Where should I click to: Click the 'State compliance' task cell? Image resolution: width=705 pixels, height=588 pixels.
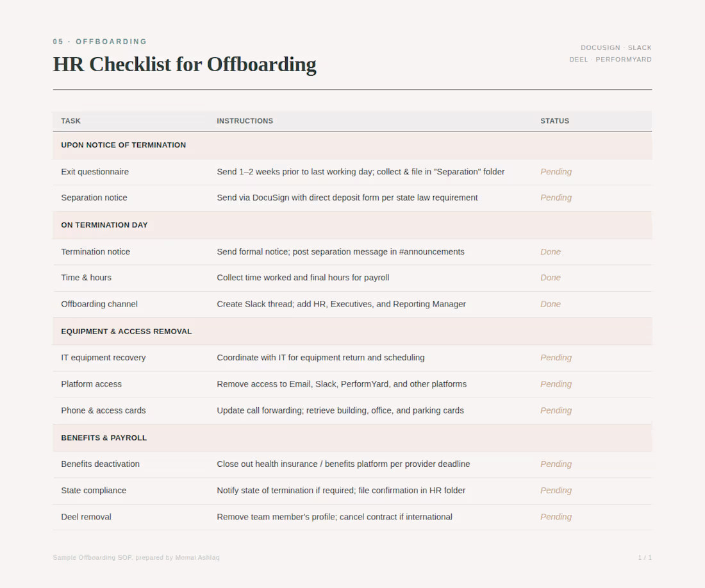pos(94,491)
